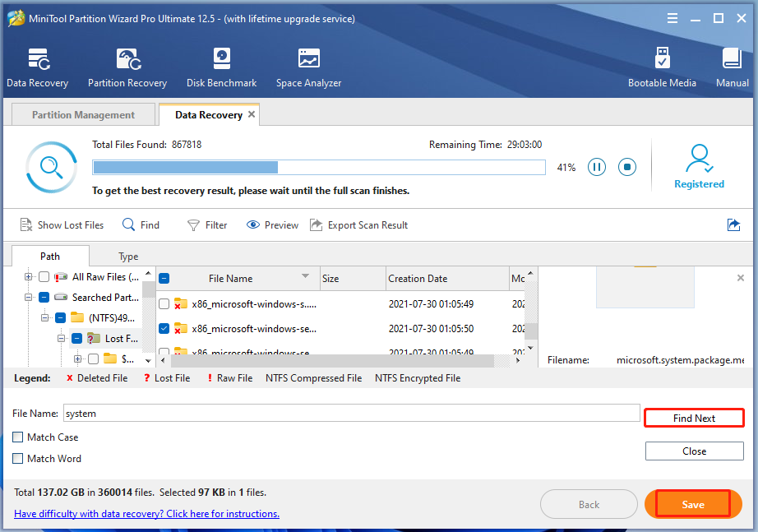Open the Filter options

[207, 225]
